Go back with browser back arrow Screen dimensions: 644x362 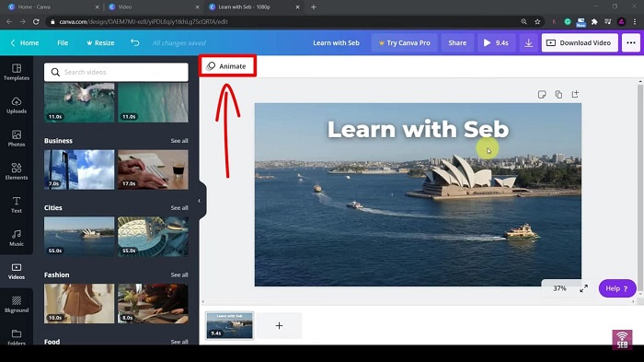click(x=9, y=21)
